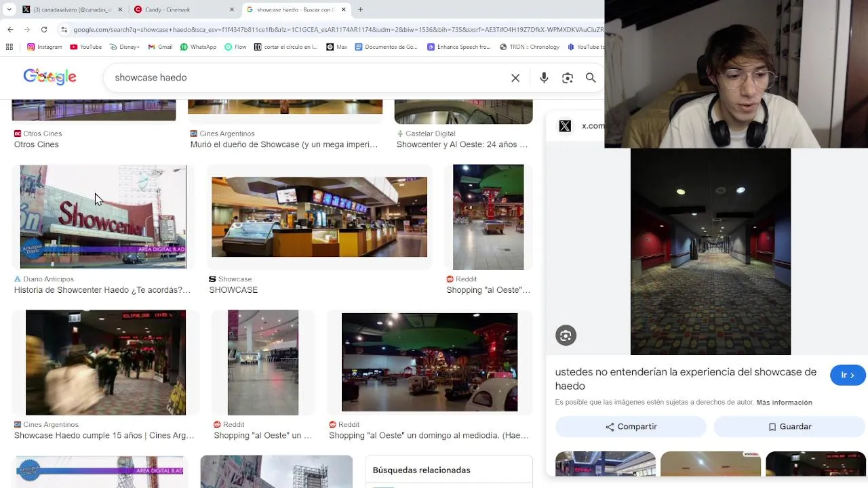Open the tab search dropdown arrow

coord(9,9)
